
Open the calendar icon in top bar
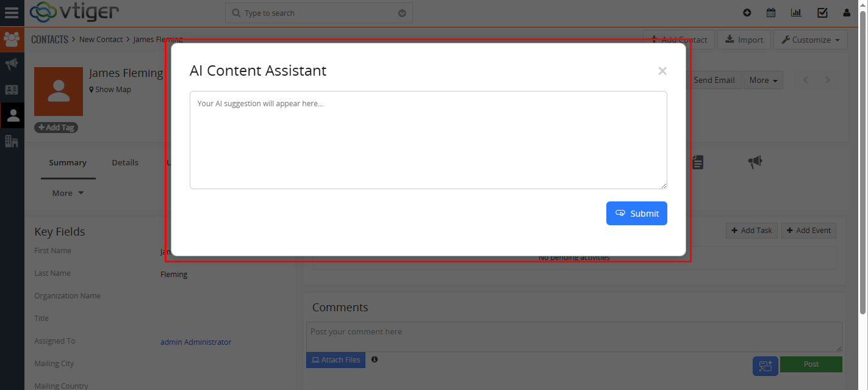[771, 13]
